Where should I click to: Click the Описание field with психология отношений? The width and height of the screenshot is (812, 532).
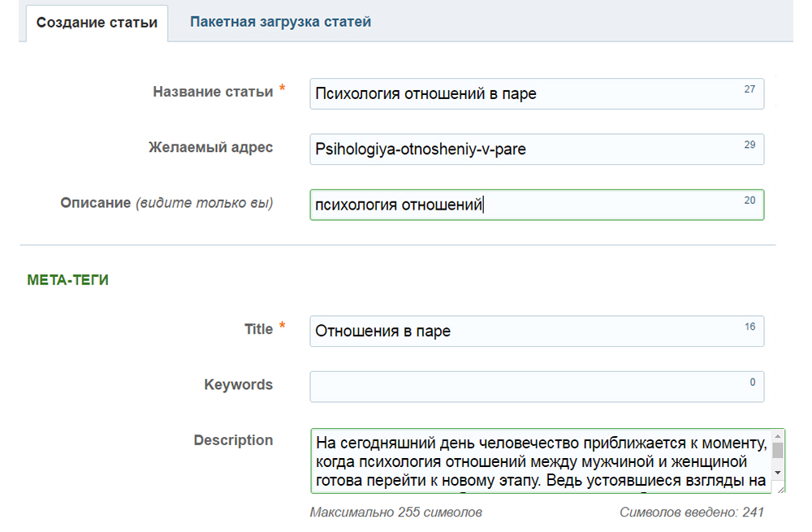coord(520,205)
